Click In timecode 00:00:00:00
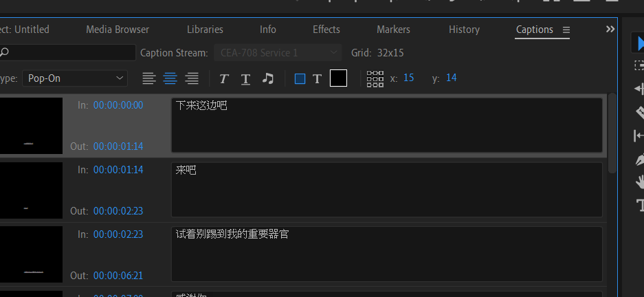This screenshot has width=644, height=297. (x=118, y=105)
